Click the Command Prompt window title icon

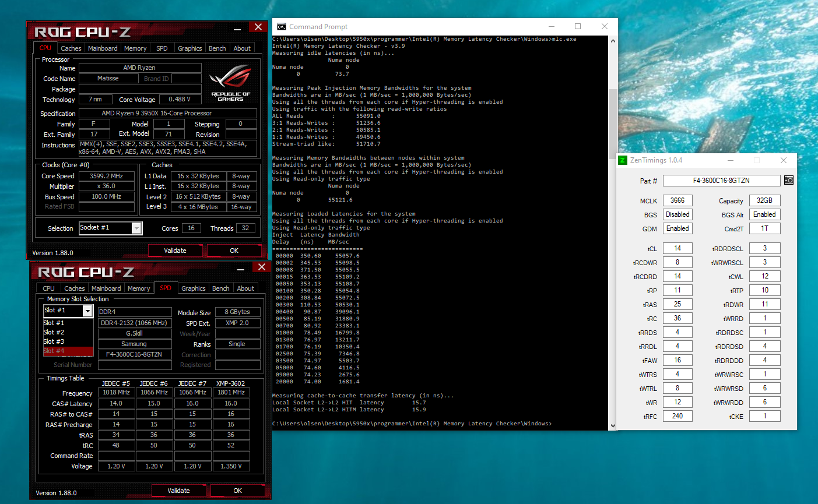coord(281,27)
